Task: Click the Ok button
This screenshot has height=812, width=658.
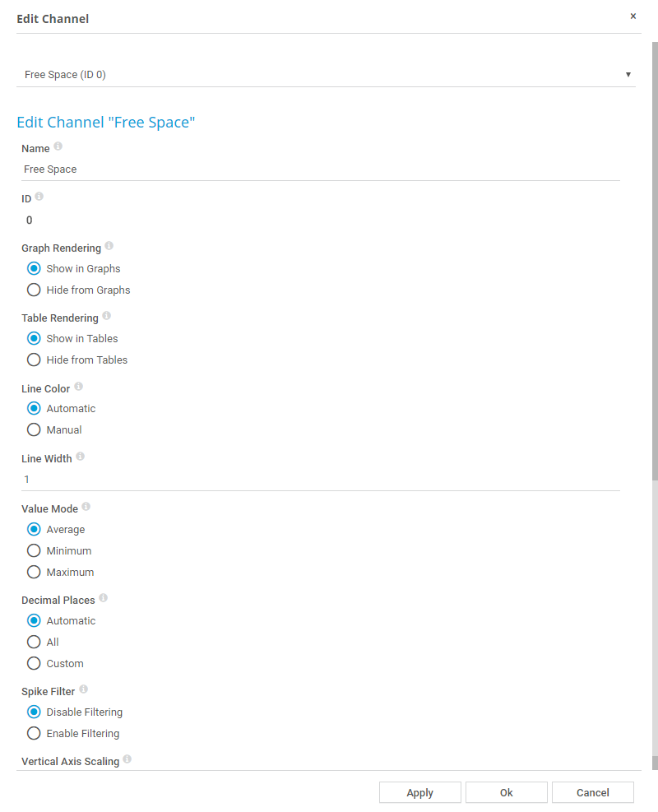Action: [x=506, y=792]
